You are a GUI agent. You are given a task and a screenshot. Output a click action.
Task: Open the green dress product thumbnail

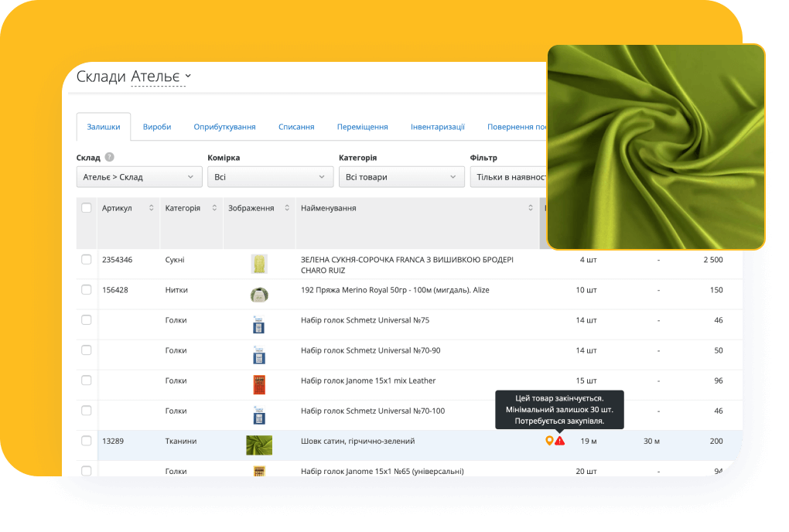(259, 264)
